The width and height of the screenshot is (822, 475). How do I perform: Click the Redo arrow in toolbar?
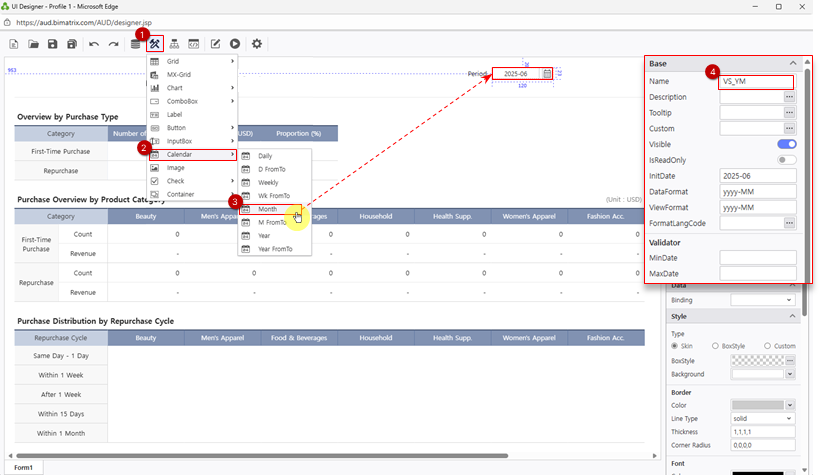click(112, 44)
